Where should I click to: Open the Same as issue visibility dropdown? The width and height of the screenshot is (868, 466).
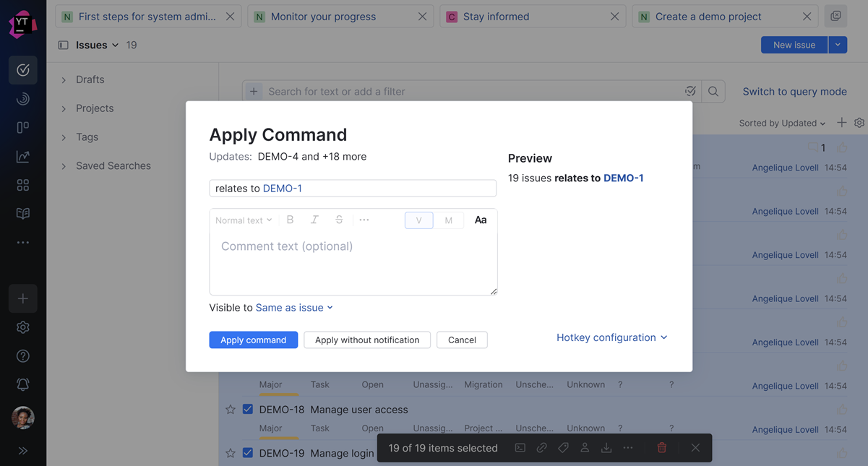pyautogui.click(x=294, y=308)
